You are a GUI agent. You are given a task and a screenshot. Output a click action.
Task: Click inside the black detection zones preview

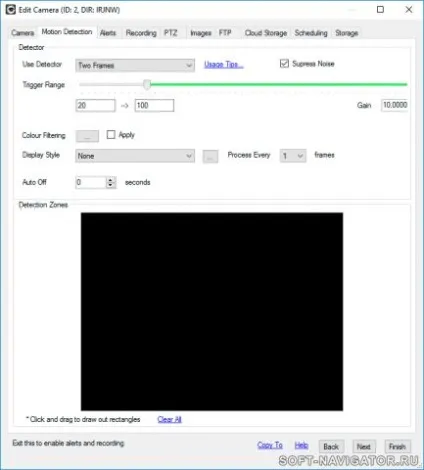pyautogui.click(x=212, y=312)
